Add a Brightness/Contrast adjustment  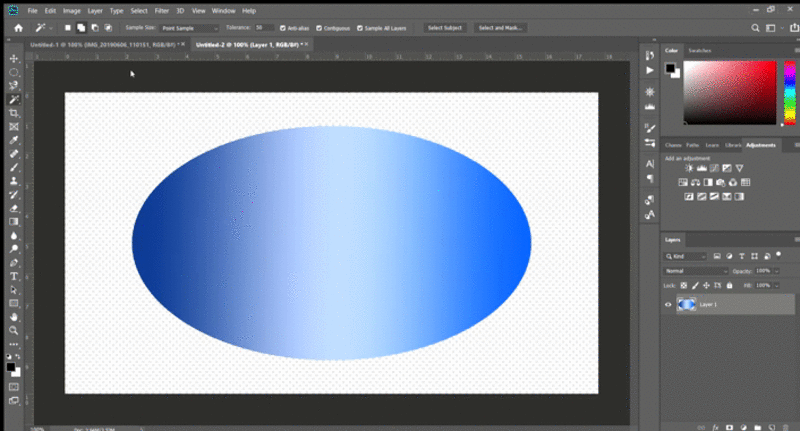pyautogui.click(x=689, y=168)
